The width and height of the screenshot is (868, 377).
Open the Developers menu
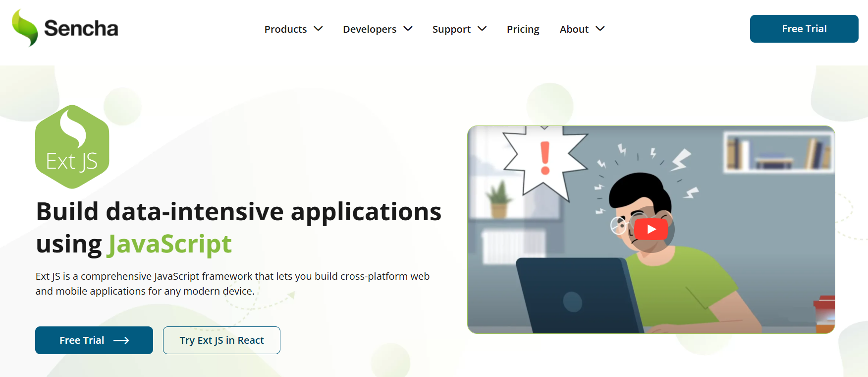pyautogui.click(x=370, y=29)
